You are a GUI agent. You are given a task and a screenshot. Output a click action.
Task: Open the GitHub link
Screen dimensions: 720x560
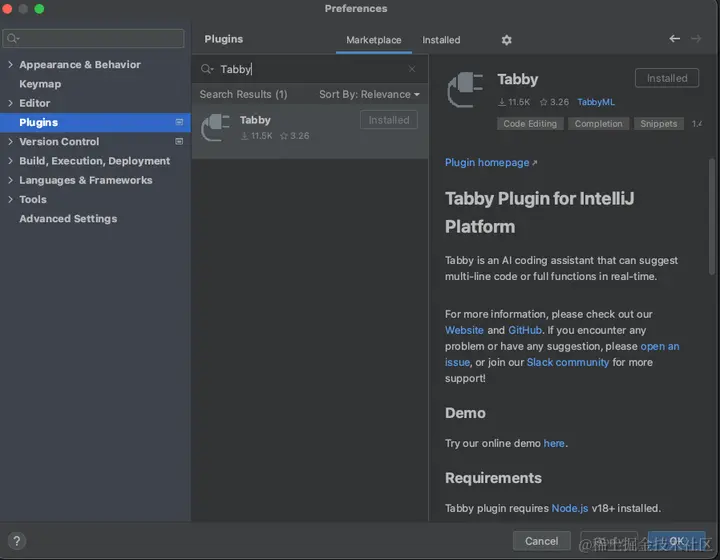tap(525, 330)
